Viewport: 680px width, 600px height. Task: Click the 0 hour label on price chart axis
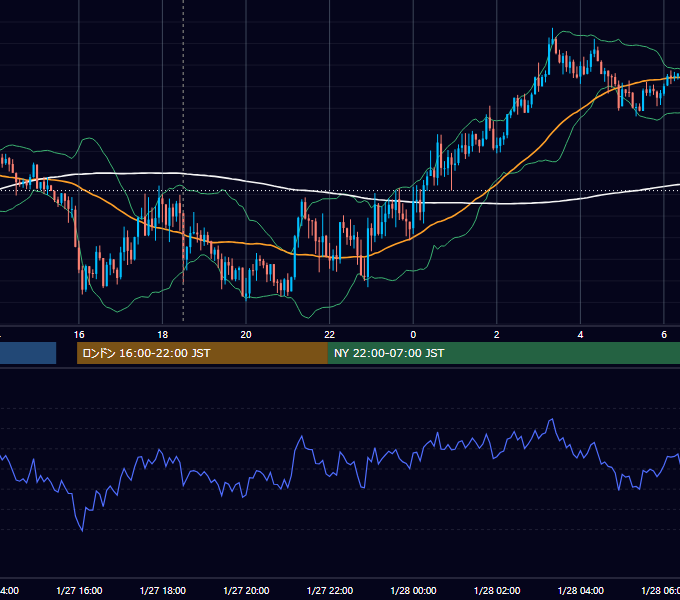413,335
